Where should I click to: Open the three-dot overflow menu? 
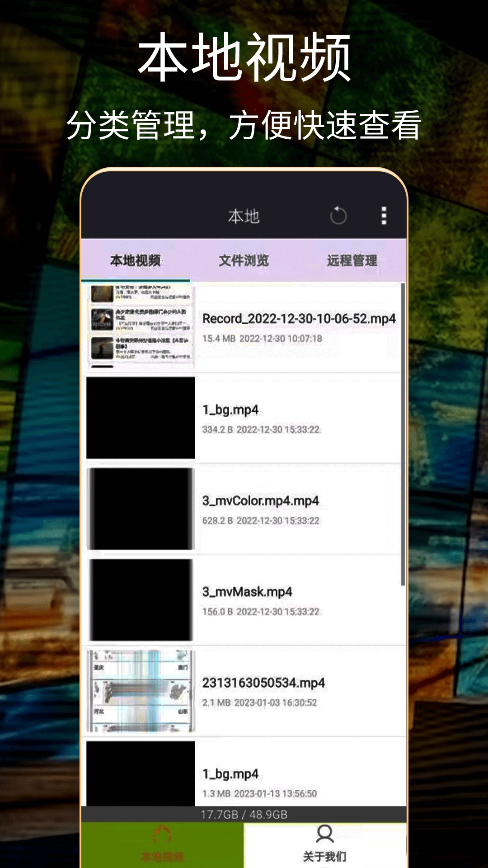point(384,216)
